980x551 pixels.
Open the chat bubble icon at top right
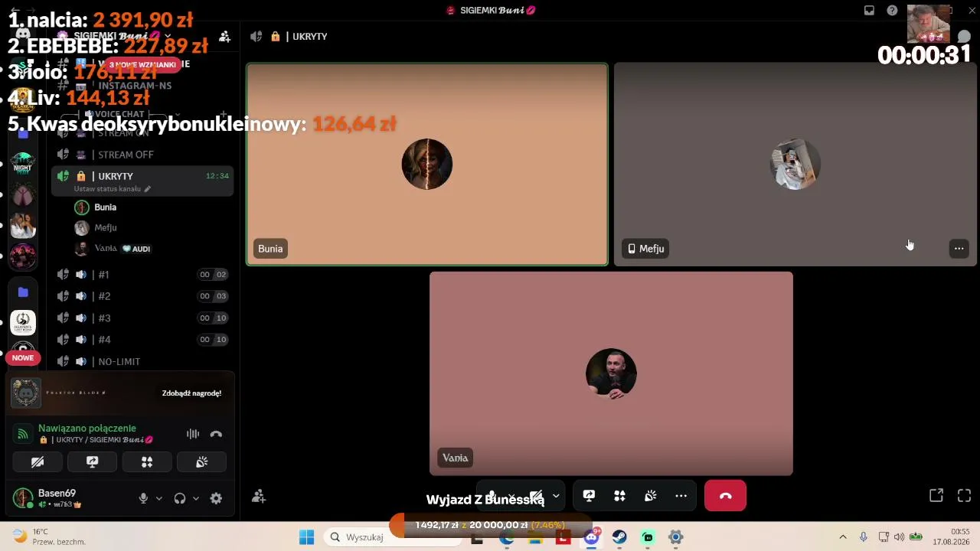click(964, 37)
